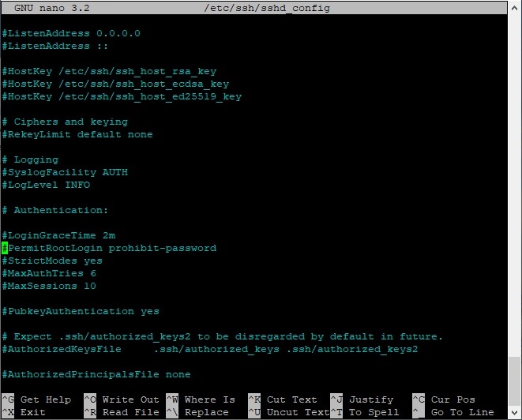Screen dimensions: 522x420
Task: Click the ssh_host_rsa_key HostKey line
Action: coord(109,71)
